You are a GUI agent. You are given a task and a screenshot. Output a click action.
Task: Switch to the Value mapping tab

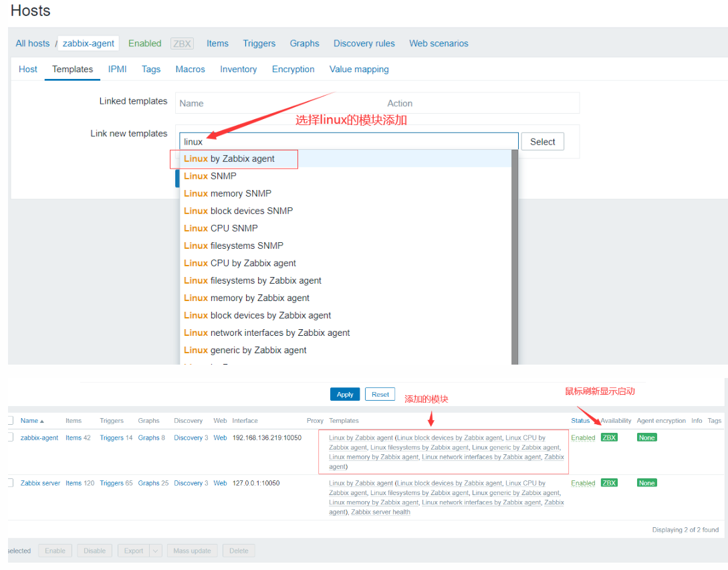click(x=359, y=69)
